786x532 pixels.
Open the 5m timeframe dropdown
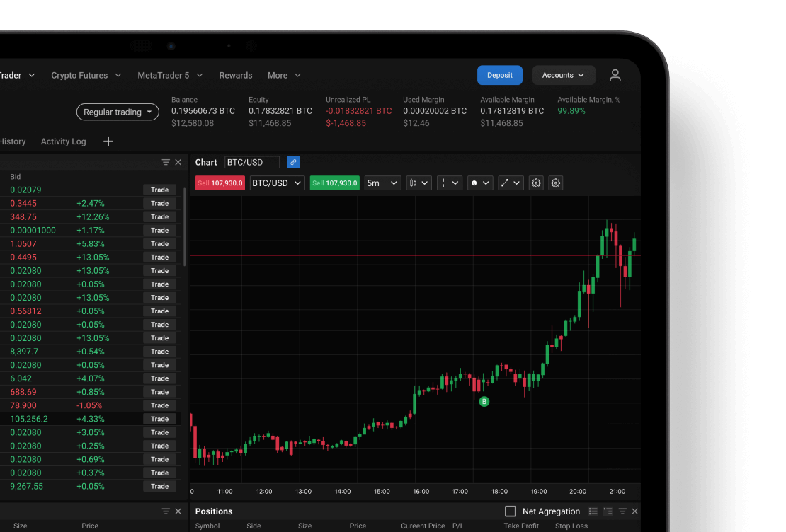coord(382,183)
